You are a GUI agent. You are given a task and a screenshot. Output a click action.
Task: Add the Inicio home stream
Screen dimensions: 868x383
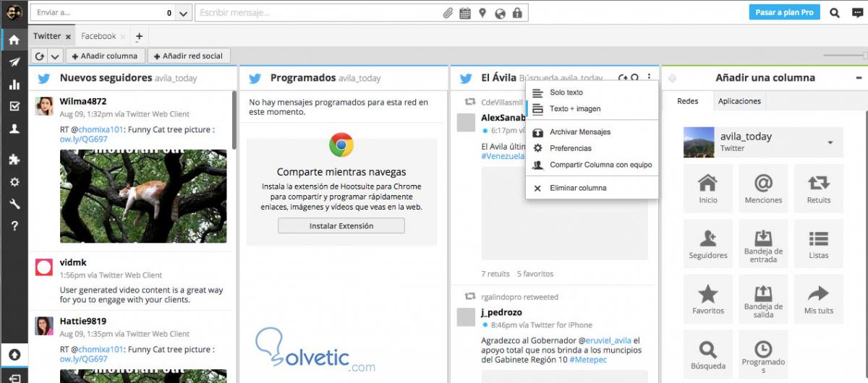pyautogui.click(x=708, y=188)
